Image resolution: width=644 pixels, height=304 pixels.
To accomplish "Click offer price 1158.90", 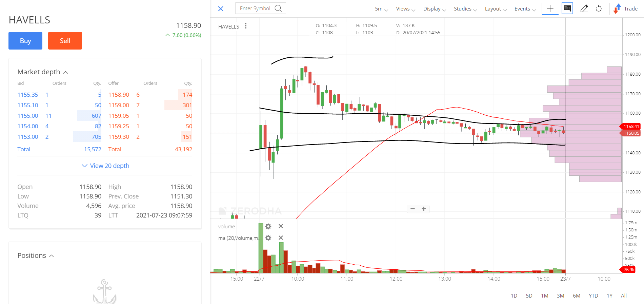I will pos(119,95).
